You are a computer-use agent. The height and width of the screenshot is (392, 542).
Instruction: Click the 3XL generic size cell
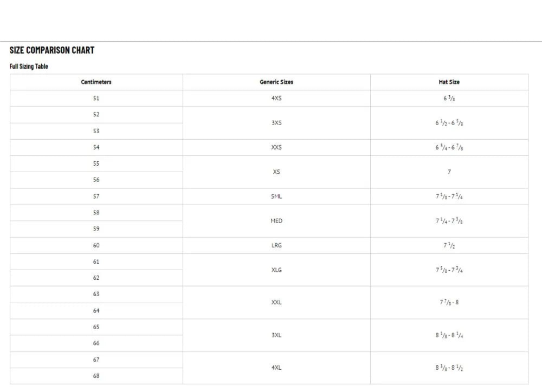(276, 335)
